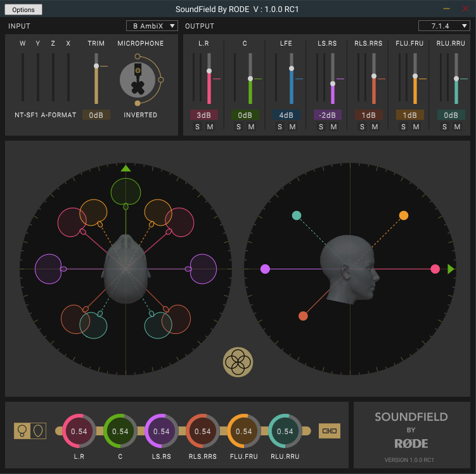
Task: Click the four-circle ambisonic icon under the polar plot
Action: [x=238, y=362]
